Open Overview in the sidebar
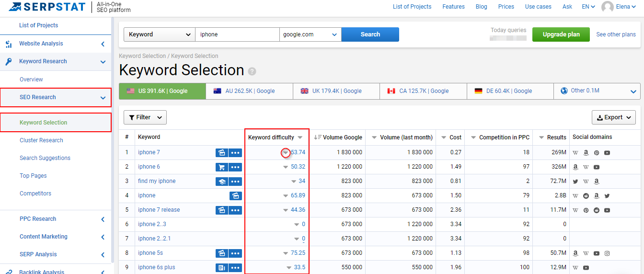The image size is (644, 274). click(31, 80)
